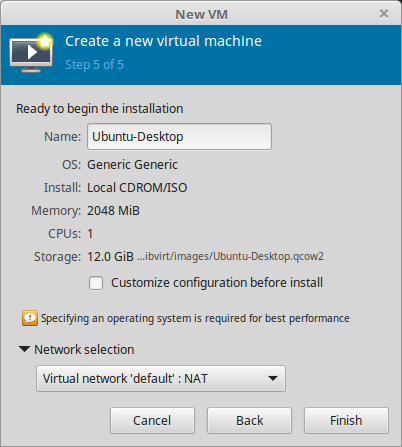Click the 'Step 5 of 5' text
The height and width of the screenshot is (447, 402).
[x=94, y=65]
